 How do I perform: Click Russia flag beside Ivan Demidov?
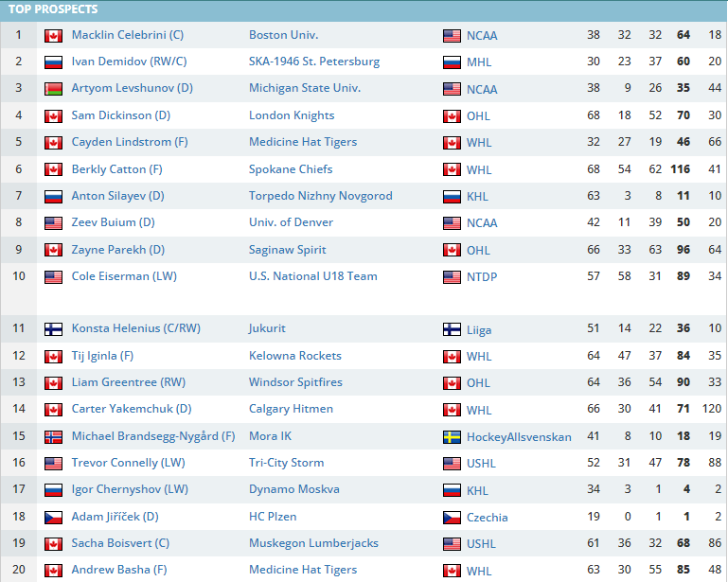point(53,62)
